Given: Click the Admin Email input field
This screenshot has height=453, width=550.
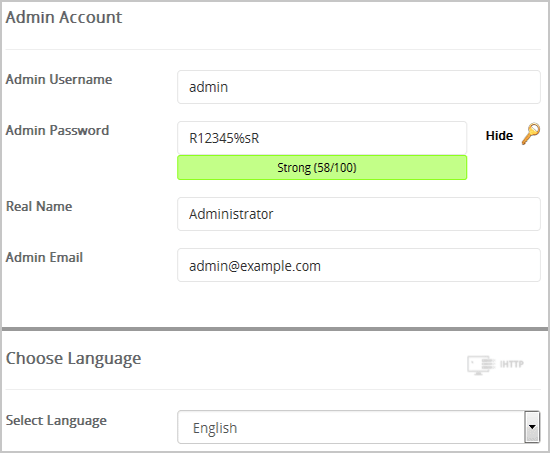Looking at the screenshot, I should (358, 265).
